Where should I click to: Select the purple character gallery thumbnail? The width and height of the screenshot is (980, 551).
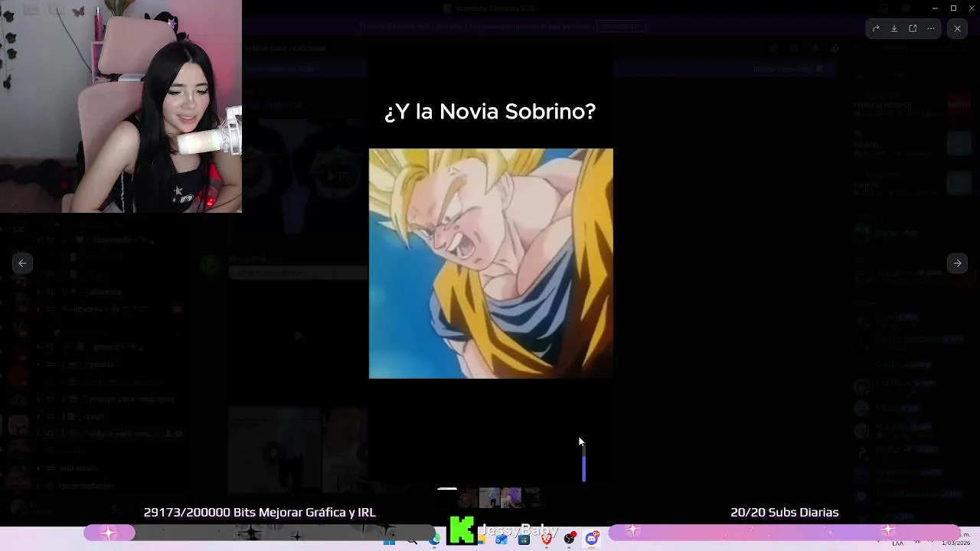pyautogui.click(x=511, y=498)
